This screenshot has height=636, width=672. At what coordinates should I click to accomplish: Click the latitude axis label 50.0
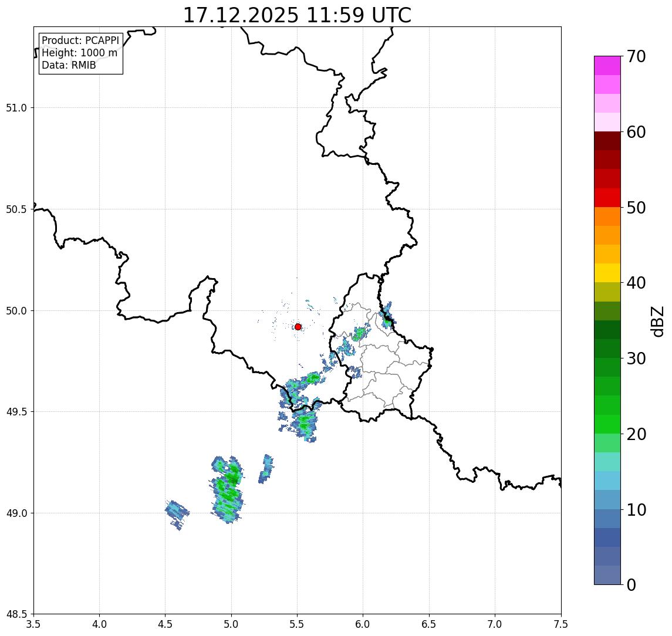tap(16, 311)
